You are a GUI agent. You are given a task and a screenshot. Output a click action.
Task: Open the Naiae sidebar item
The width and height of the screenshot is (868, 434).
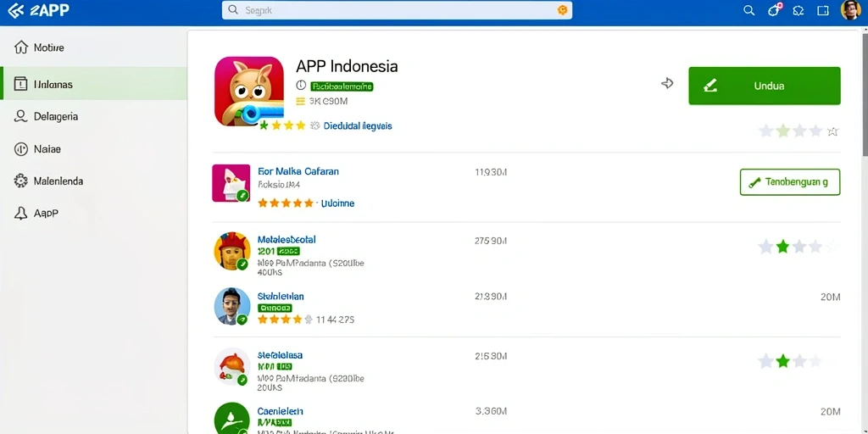[93, 149]
